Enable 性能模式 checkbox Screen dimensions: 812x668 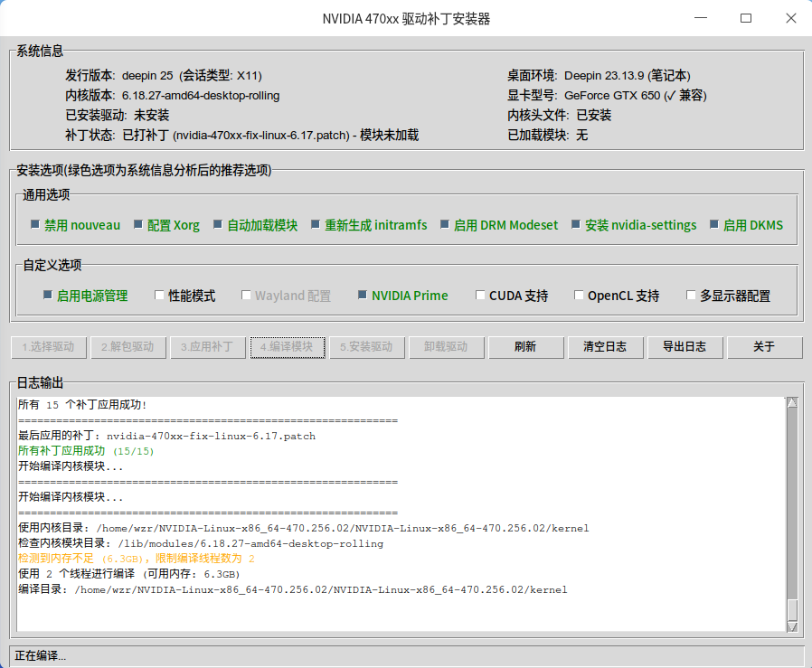point(159,296)
